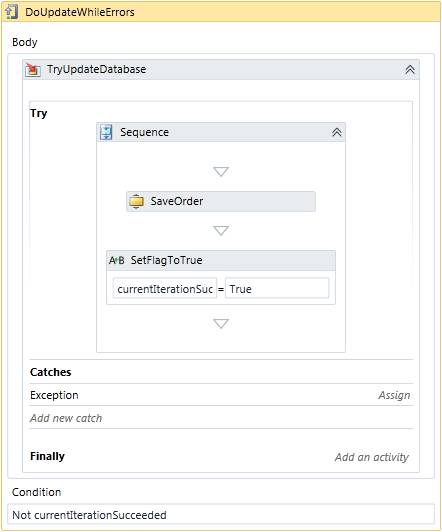442x532 pixels.
Task: Click the drop arrow between SaveOrder and SetFlagToTrue
Action: (x=221, y=230)
